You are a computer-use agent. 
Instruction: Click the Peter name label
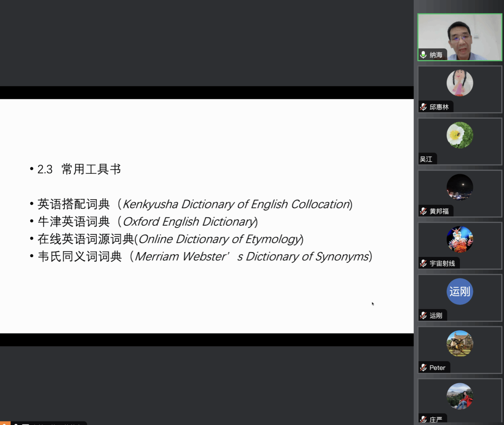click(x=437, y=368)
